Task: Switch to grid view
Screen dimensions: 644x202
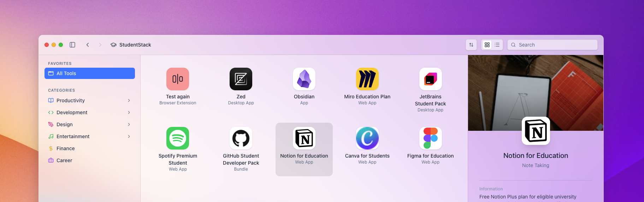Action: point(487,45)
